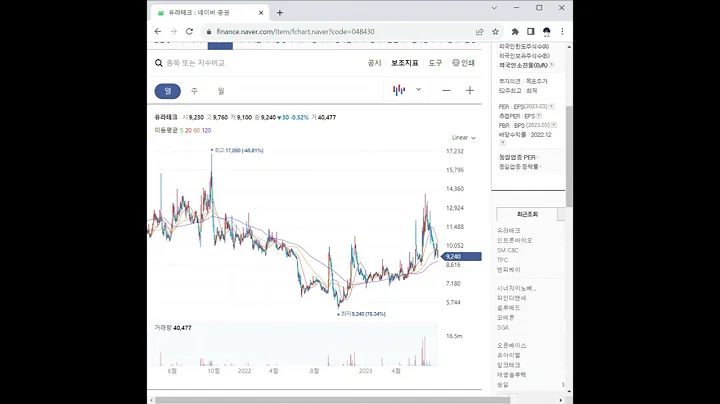Toggle the 5-day moving average

181,130
